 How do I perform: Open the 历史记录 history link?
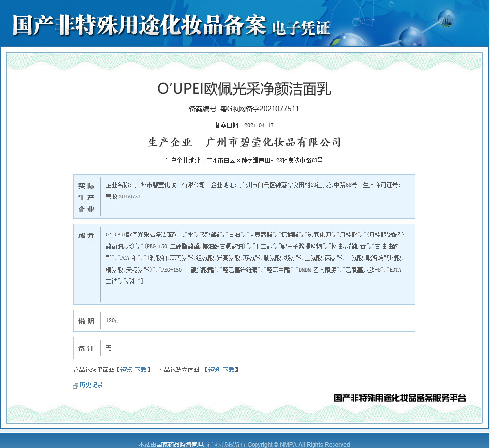[91, 385]
